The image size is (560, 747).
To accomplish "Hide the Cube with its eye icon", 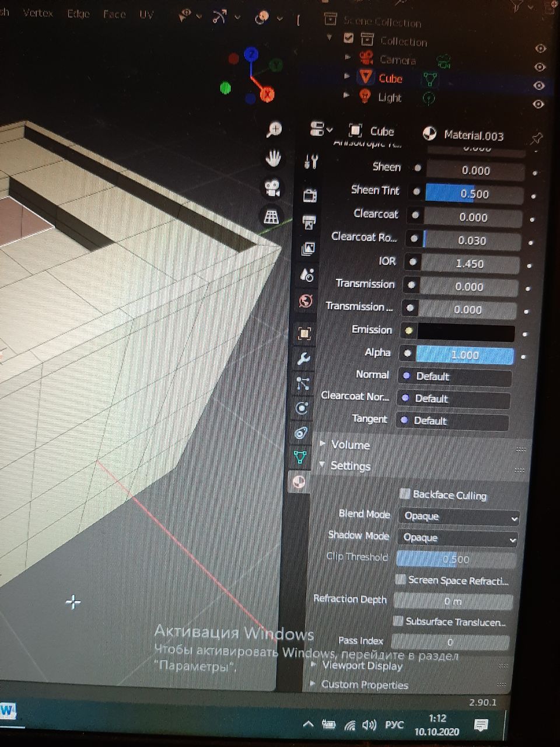I will [539, 85].
